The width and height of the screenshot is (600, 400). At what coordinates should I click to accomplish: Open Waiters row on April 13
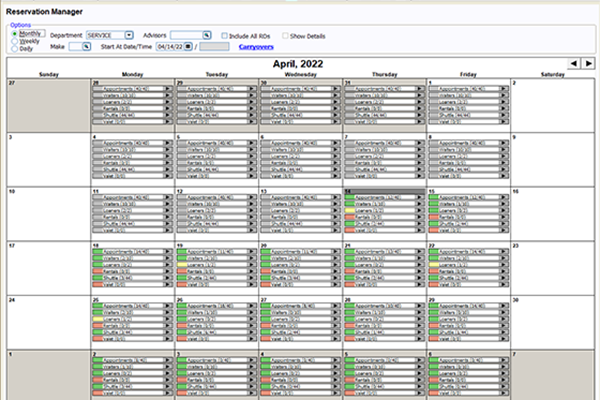(300, 204)
